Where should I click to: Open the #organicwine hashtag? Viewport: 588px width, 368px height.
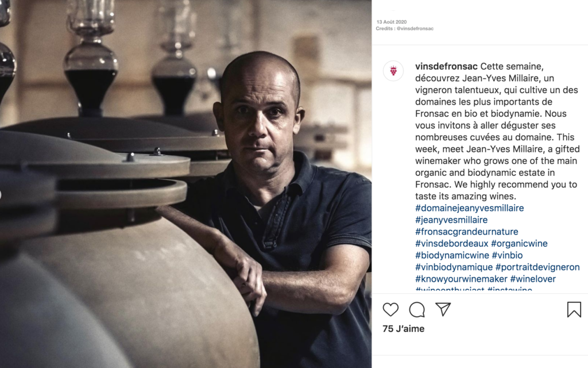[x=519, y=244]
